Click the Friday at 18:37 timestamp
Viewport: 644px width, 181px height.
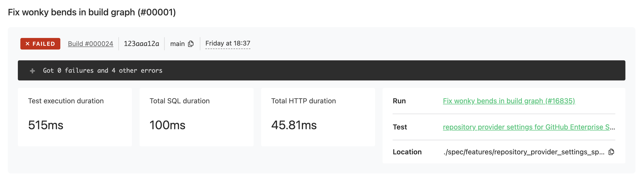228,43
